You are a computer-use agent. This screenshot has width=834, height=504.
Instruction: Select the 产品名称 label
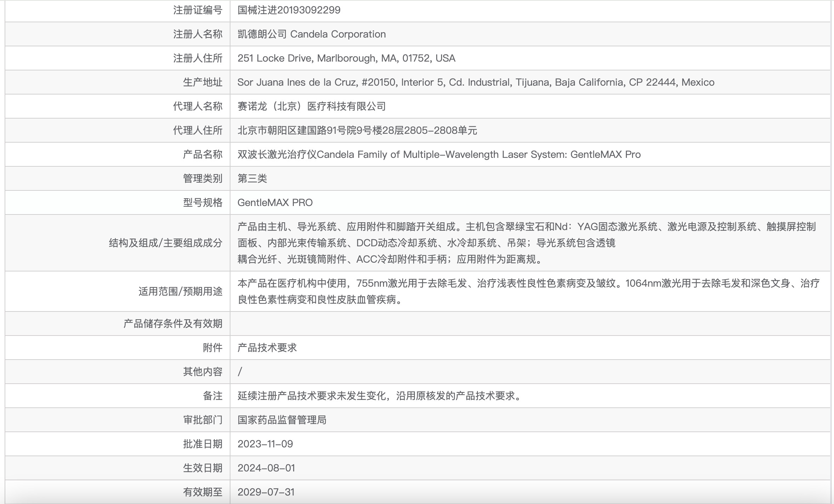pyautogui.click(x=203, y=154)
